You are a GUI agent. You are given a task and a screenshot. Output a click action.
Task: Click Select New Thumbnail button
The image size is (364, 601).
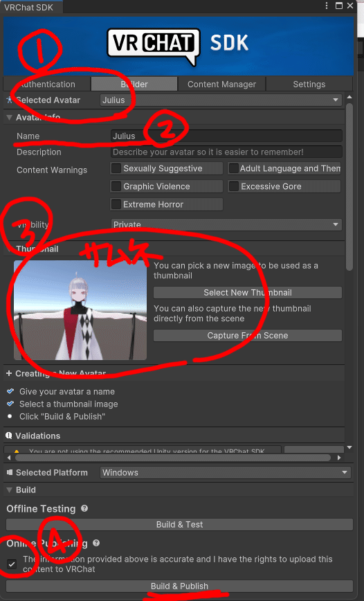point(248,292)
